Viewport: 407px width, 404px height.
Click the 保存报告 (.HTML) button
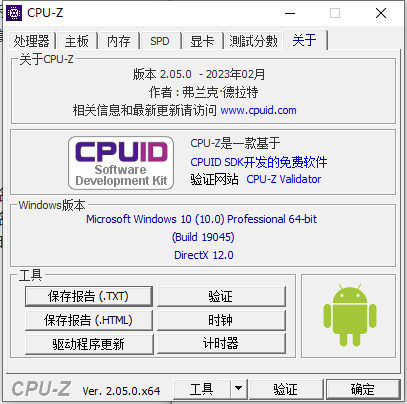pos(89,320)
